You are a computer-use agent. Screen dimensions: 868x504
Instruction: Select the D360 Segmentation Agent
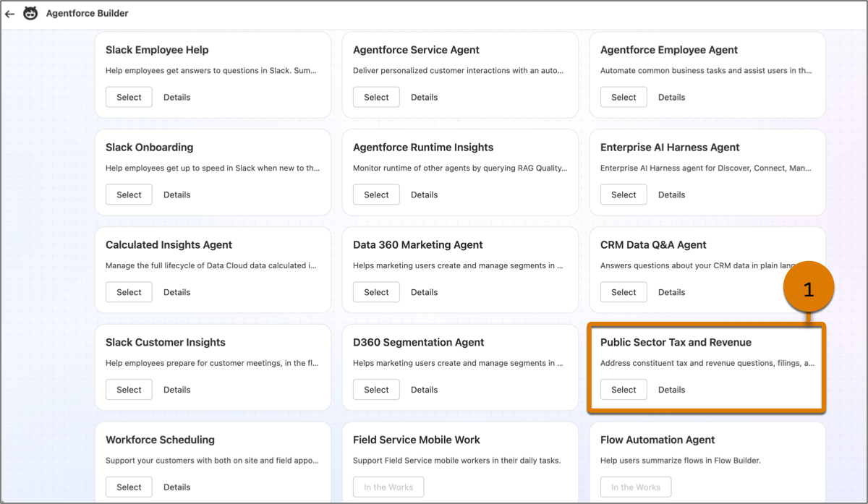point(376,390)
